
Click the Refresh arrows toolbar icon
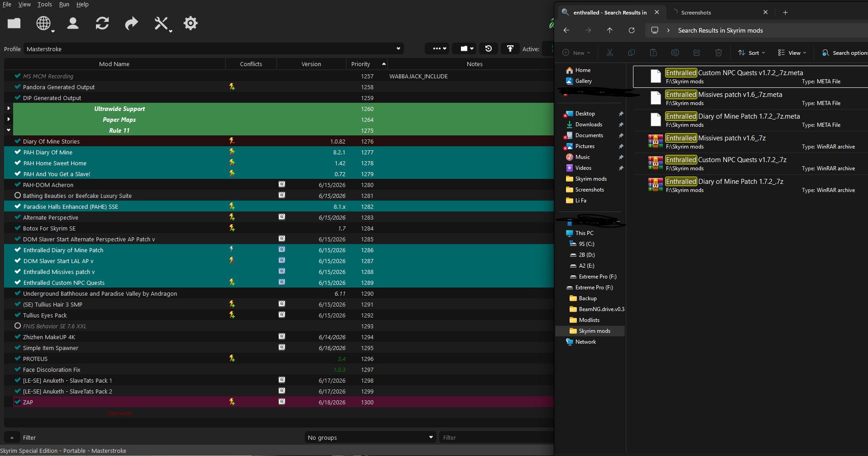pyautogui.click(x=102, y=23)
